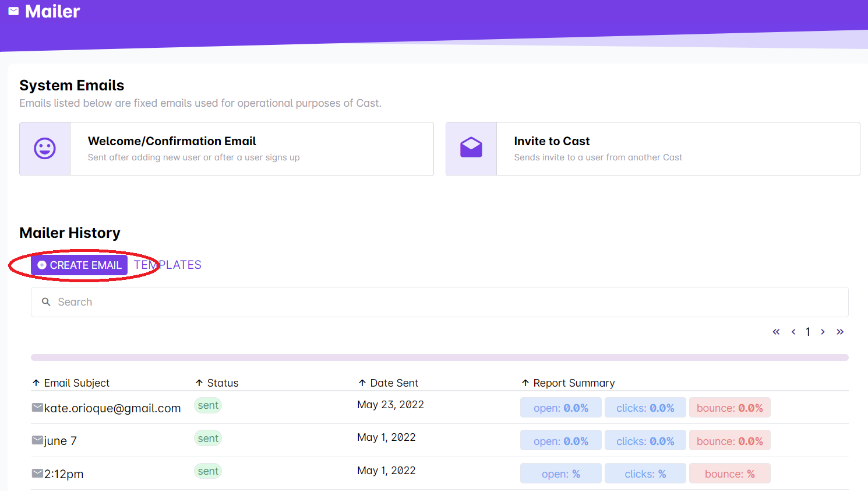Click May 1, 2022 date for 2:12pm

[x=386, y=471]
